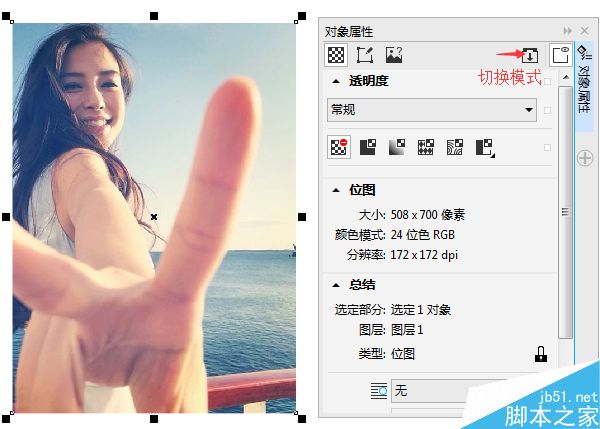Select the Vector pattern transparency icon

coord(426,147)
